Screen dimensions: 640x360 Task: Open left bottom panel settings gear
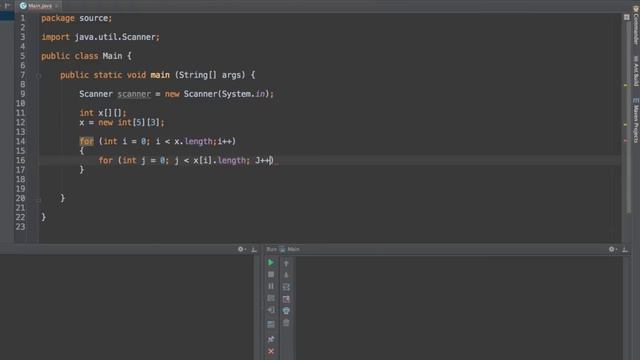click(241, 249)
